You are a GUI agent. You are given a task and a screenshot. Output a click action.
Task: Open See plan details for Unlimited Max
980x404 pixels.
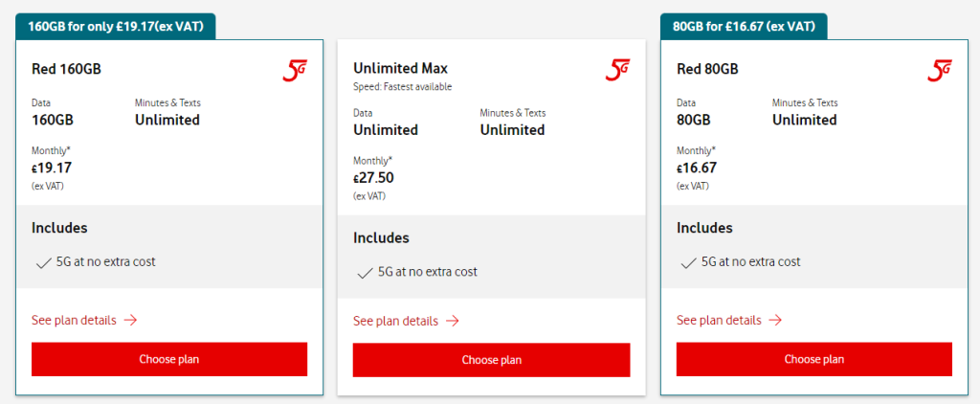pyautogui.click(x=395, y=322)
